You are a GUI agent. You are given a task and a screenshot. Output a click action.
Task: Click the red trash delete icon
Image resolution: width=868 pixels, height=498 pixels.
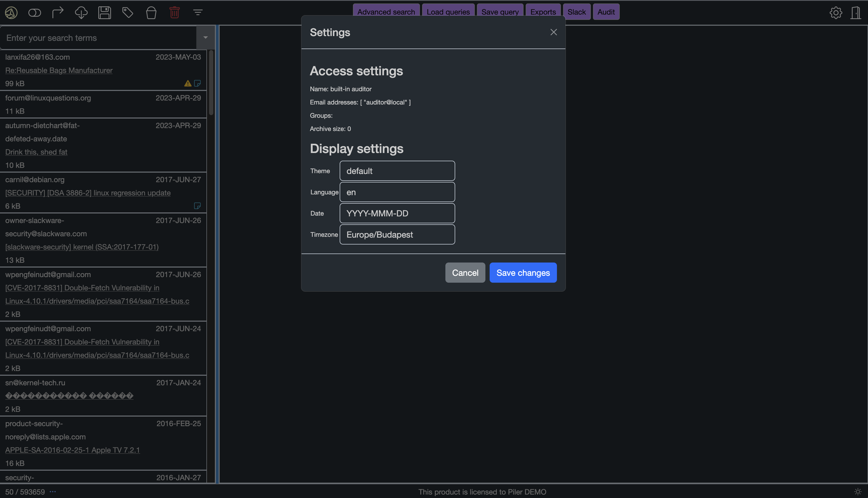174,13
